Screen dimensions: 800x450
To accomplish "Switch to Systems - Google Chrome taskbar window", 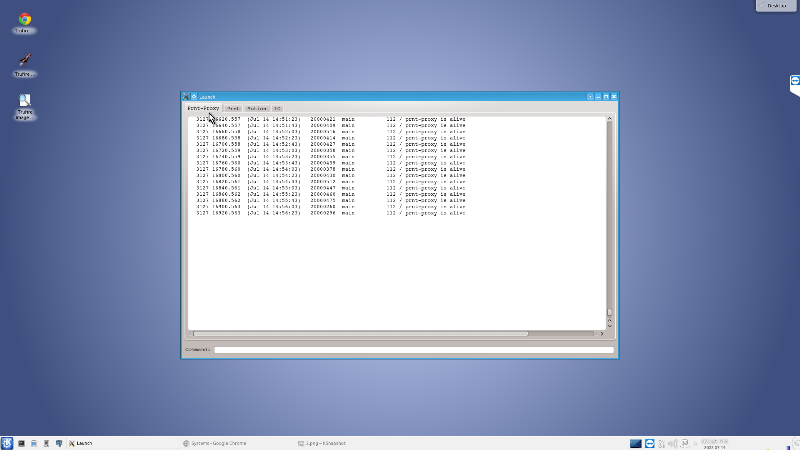I will 215,442.
